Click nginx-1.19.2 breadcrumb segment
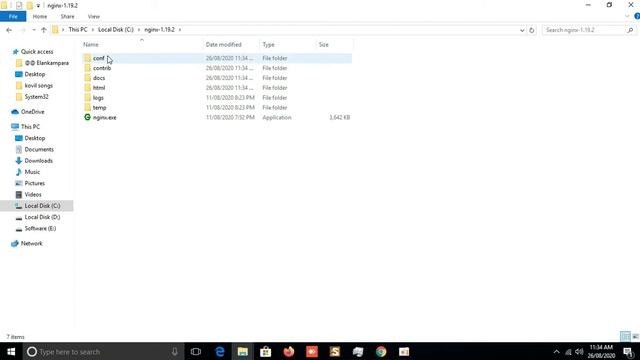Image resolution: width=640 pixels, height=360 pixels. click(x=159, y=30)
